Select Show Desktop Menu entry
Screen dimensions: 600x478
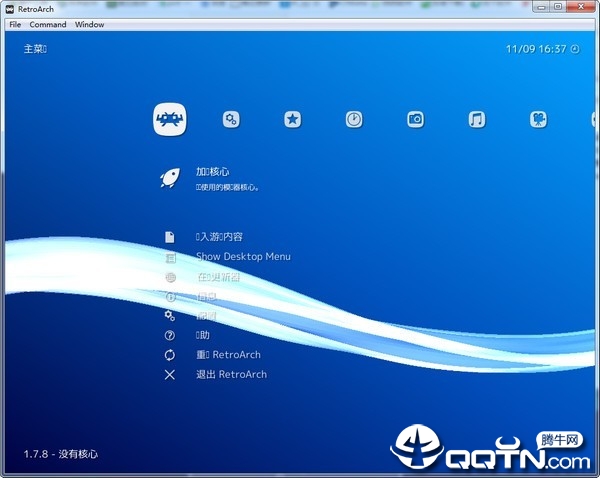tap(243, 256)
